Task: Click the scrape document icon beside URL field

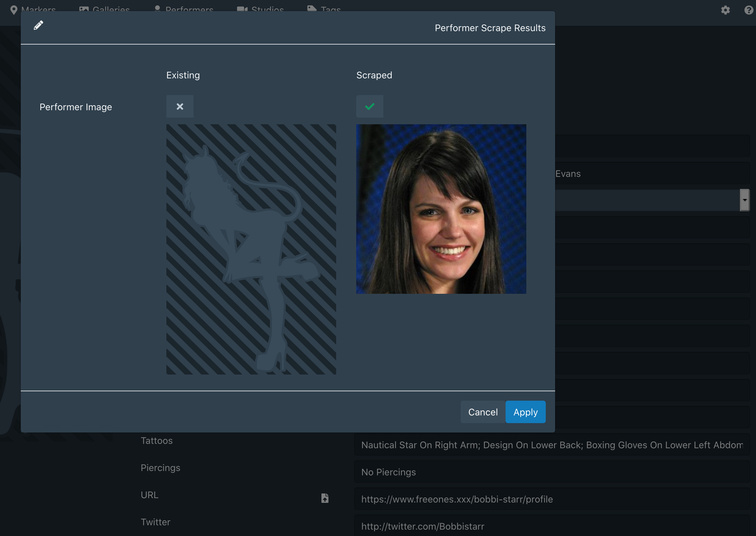Action: point(324,498)
